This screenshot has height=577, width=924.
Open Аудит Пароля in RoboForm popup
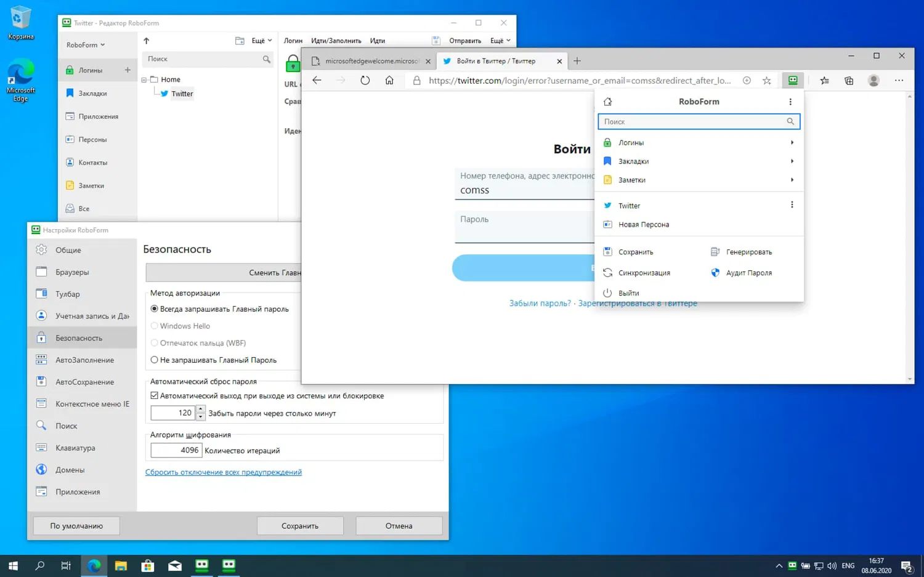point(742,273)
